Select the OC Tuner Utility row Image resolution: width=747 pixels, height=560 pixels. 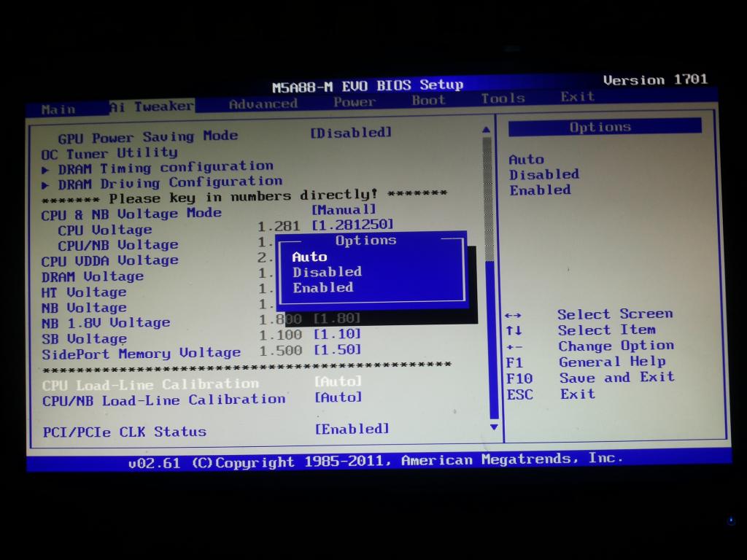(109, 153)
